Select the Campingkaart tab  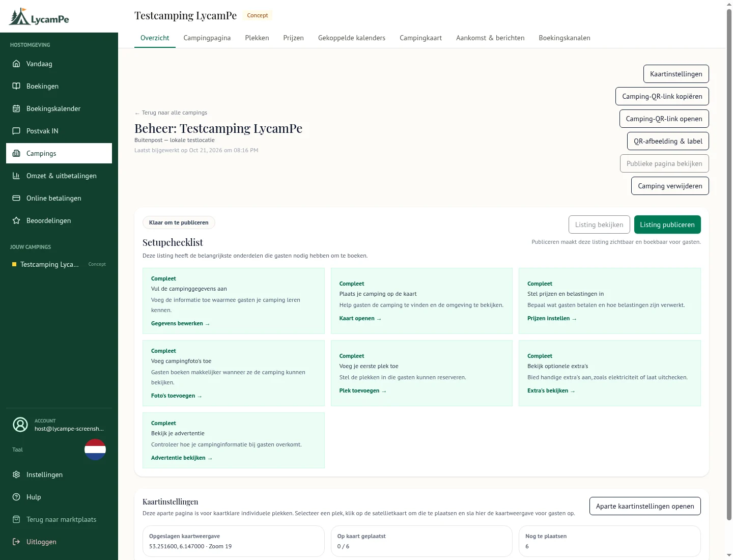[x=421, y=38]
